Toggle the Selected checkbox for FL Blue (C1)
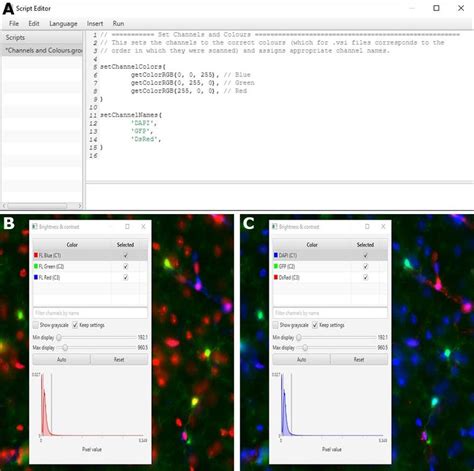This screenshot has height=471, width=474. tap(126, 255)
